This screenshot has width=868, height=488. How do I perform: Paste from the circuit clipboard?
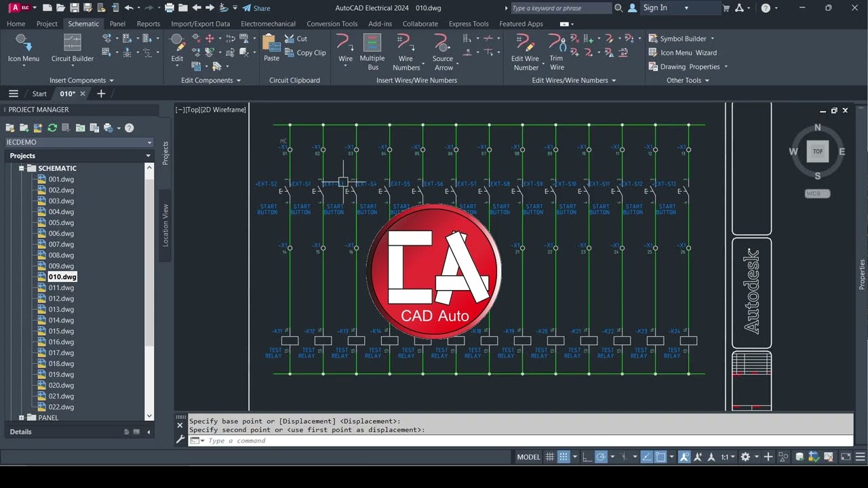pyautogui.click(x=271, y=49)
